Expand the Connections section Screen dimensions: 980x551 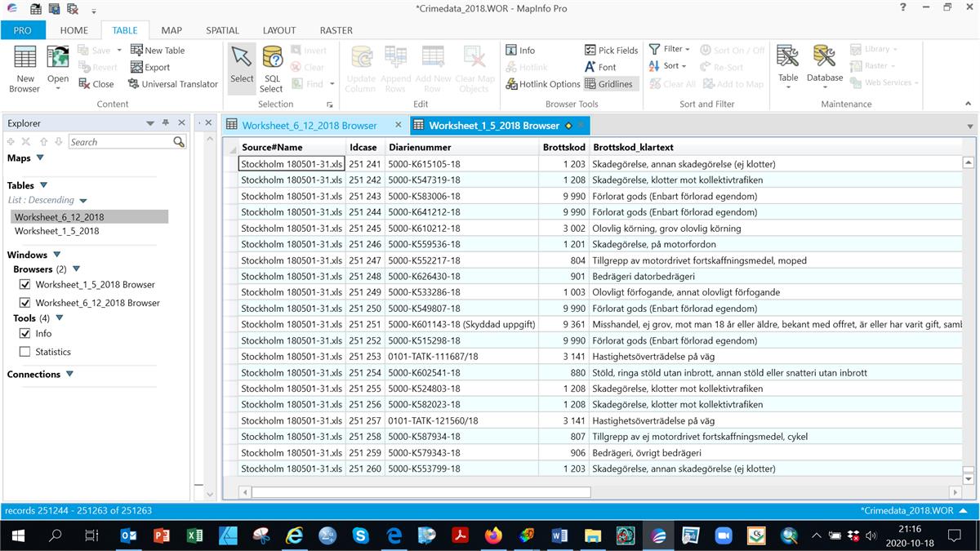click(x=69, y=375)
